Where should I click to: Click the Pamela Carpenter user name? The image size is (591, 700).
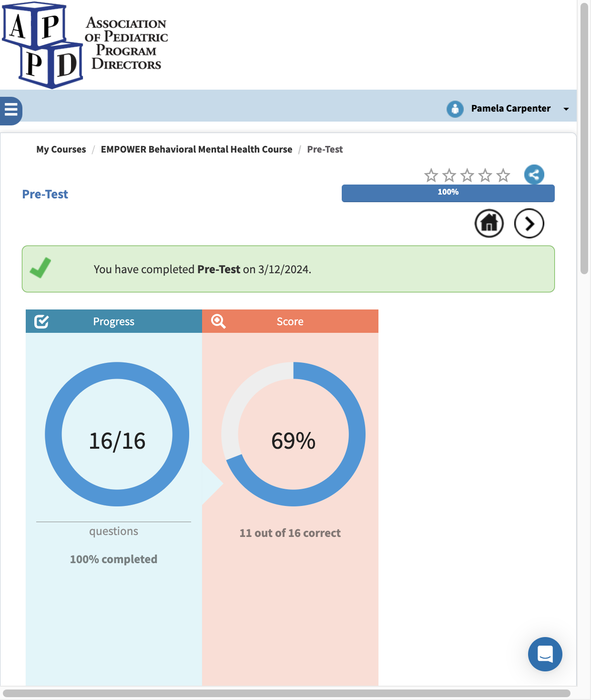510,108
